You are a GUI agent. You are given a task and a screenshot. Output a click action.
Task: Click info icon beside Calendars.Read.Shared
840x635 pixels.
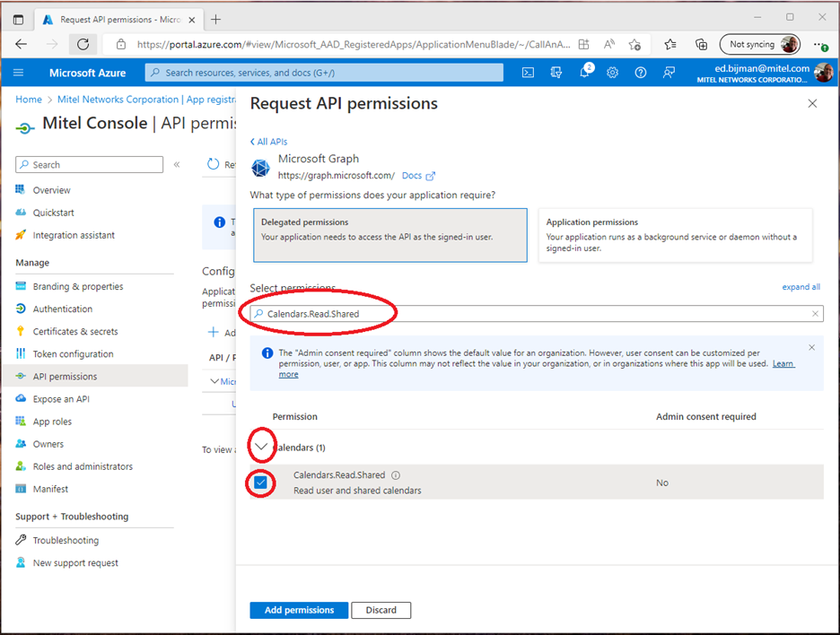(x=396, y=476)
